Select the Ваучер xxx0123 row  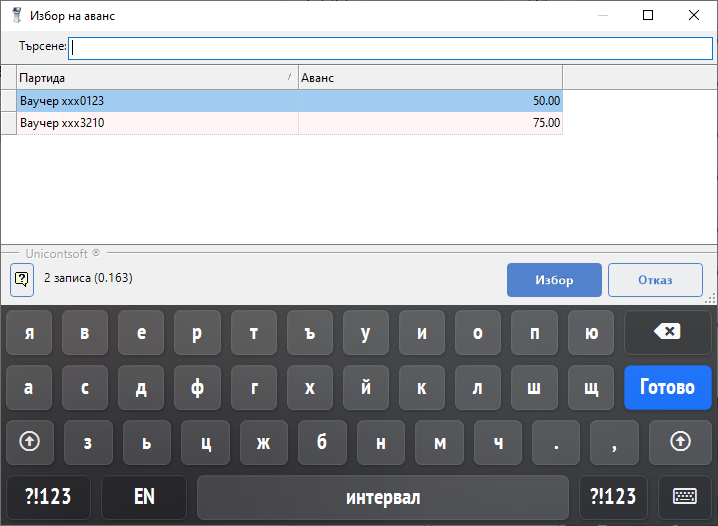157,101
